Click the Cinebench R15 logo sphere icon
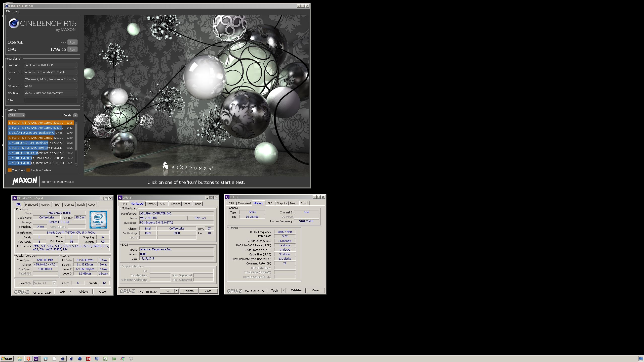 coord(14,24)
